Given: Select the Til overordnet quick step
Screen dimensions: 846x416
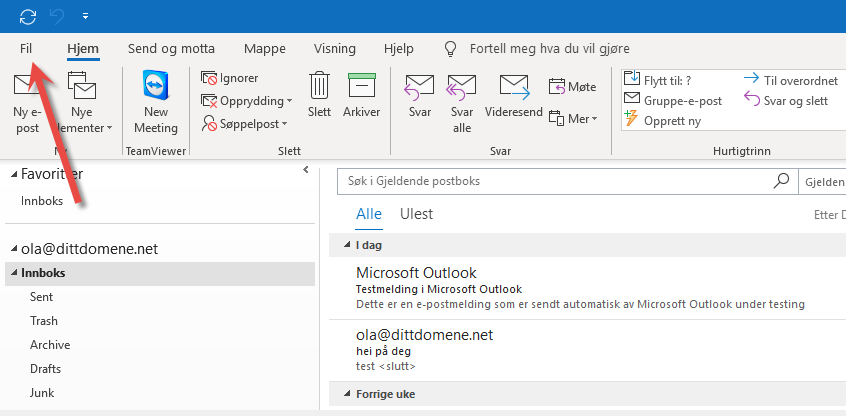Looking at the screenshot, I should pyautogui.click(x=791, y=80).
